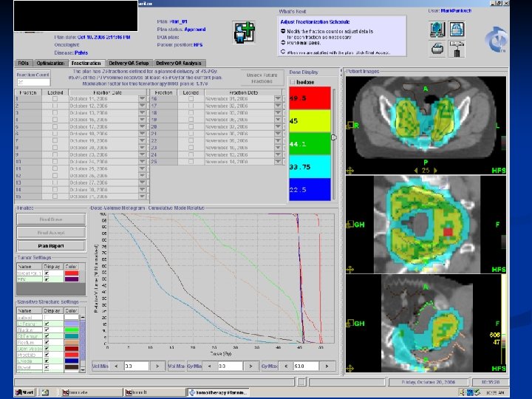The height and width of the screenshot is (399, 532).
Task: Click the add patient plan icon with green plus
Action: 244,33
